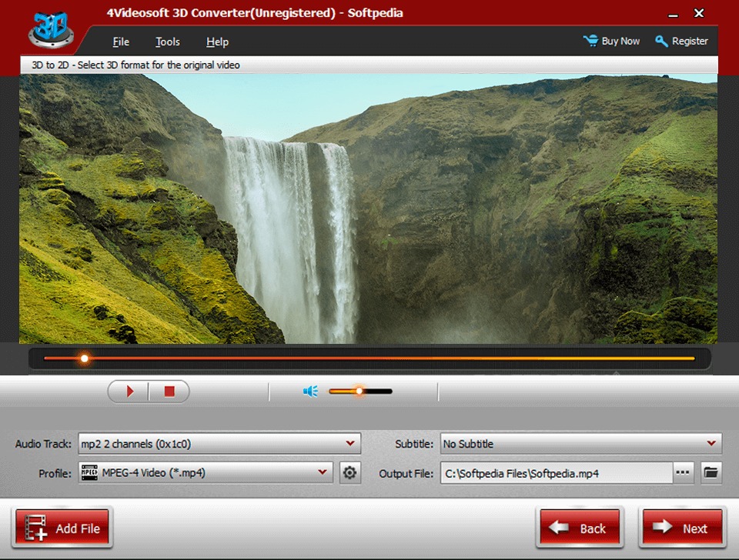Viewport: 739px width, 560px height.
Task: Open the File menu
Action: pyautogui.click(x=121, y=42)
